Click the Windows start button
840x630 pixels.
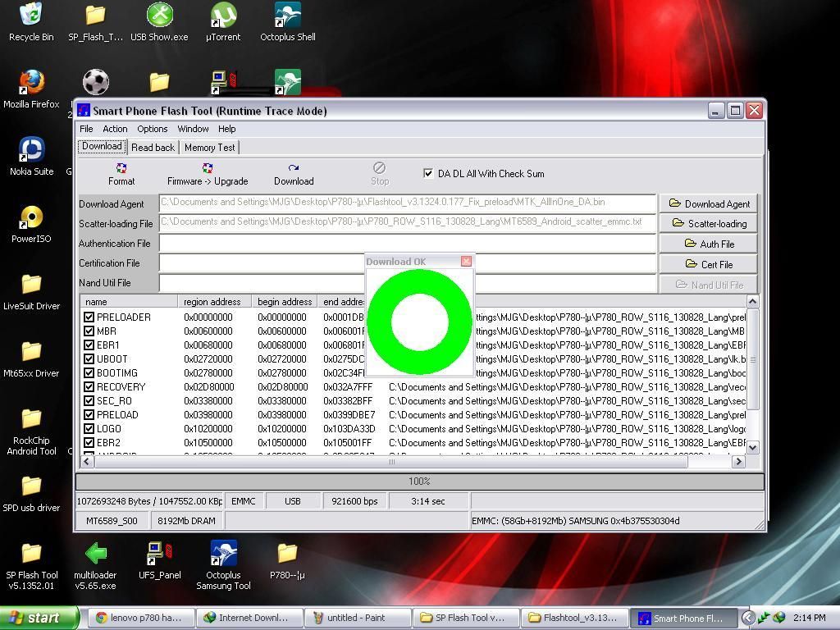coord(39,618)
